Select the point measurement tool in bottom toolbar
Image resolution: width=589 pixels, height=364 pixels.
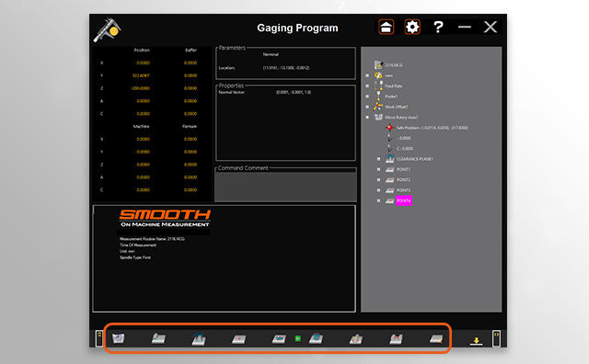click(238, 339)
